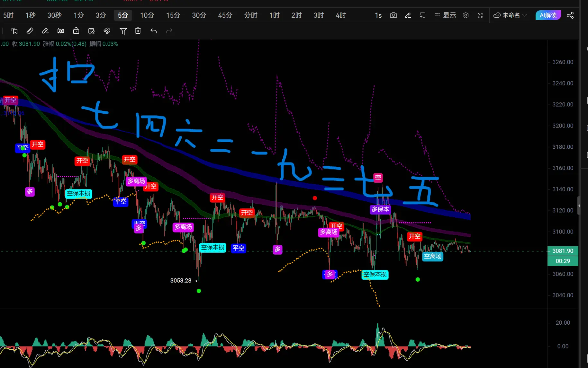Share the chart using the share icon

pyautogui.click(x=570, y=15)
